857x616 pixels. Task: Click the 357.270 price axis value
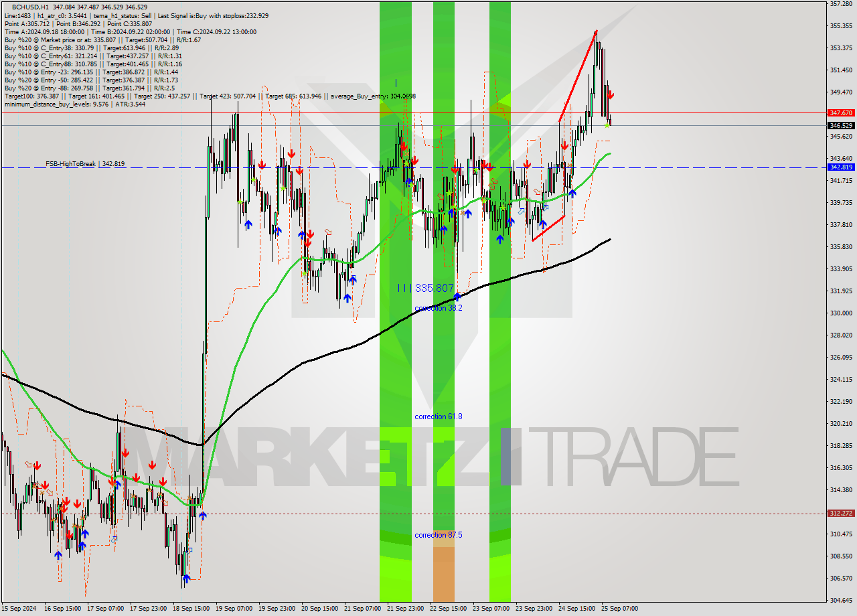pos(841,4)
